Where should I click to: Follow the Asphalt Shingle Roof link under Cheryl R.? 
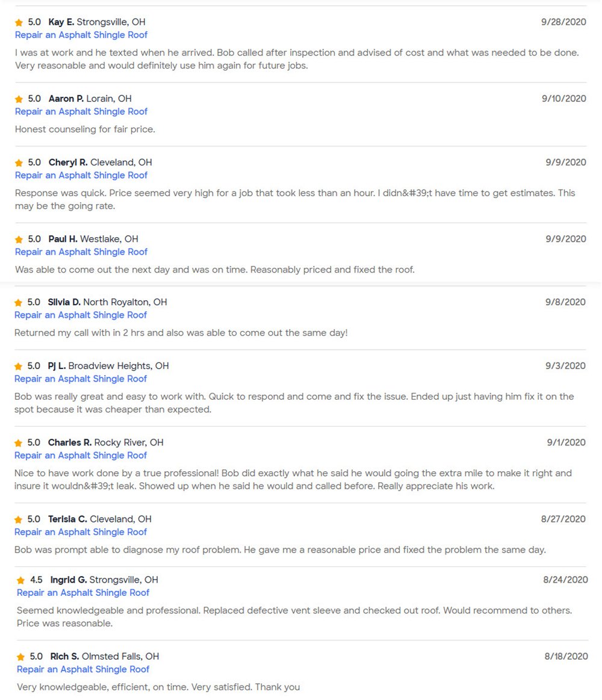81,175
